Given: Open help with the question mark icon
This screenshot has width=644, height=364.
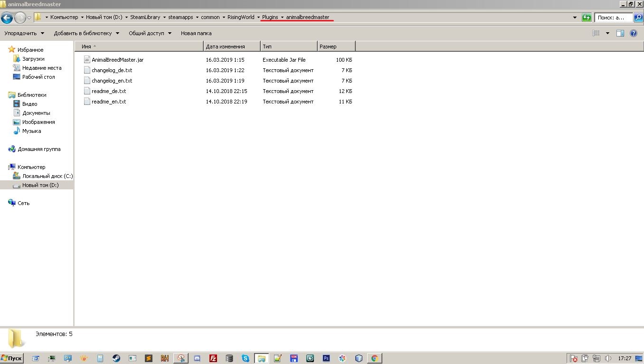Looking at the screenshot, I should 633,33.
